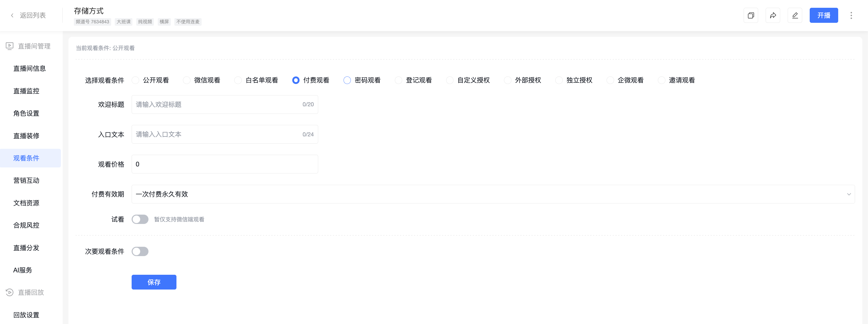This screenshot has width=868, height=324.
Task: Open the 付费有效期 dropdown
Action: point(493,194)
